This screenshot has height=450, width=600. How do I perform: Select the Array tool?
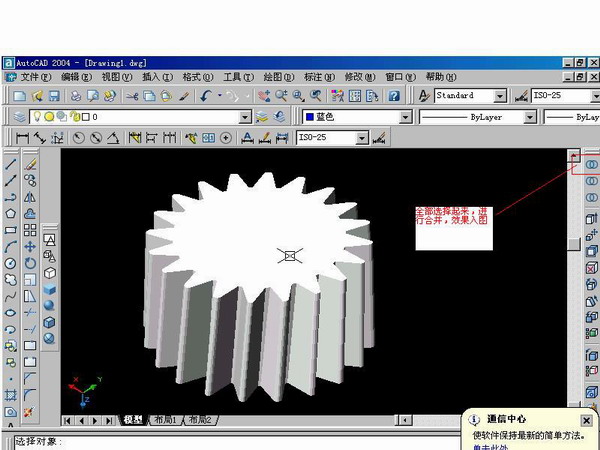click(30, 230)
